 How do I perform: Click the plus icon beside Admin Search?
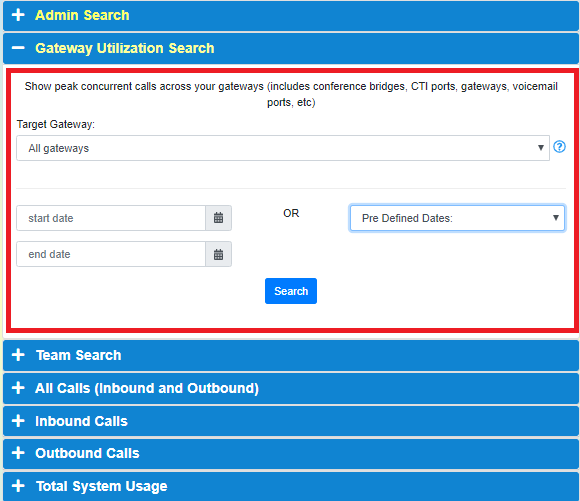pos(18,15)
